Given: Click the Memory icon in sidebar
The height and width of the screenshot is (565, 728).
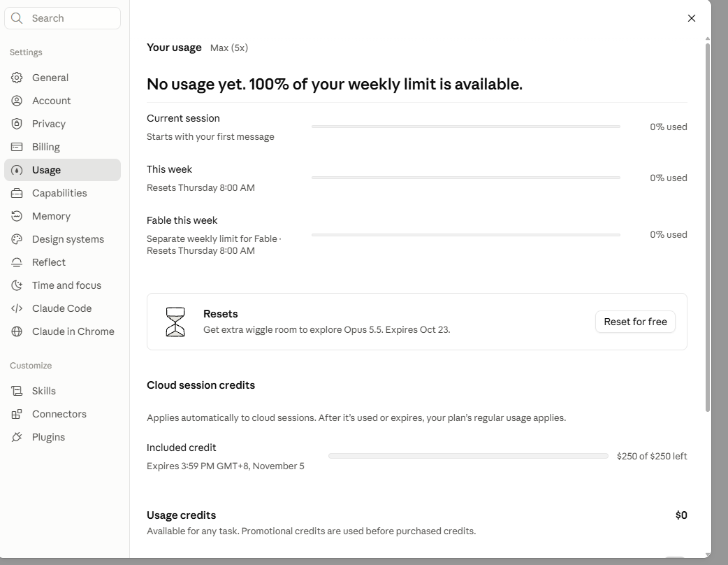Looking at the screenshot, I should point(17,216).
